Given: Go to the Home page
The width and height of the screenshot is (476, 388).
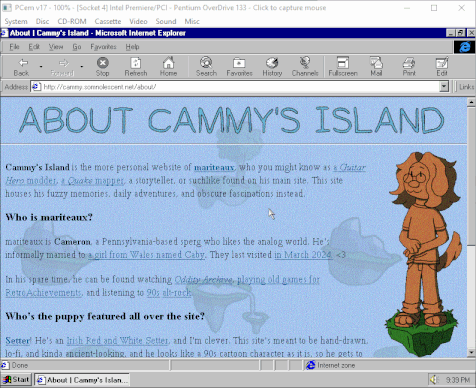Looking at the screenshot, I should pos(168,67).
